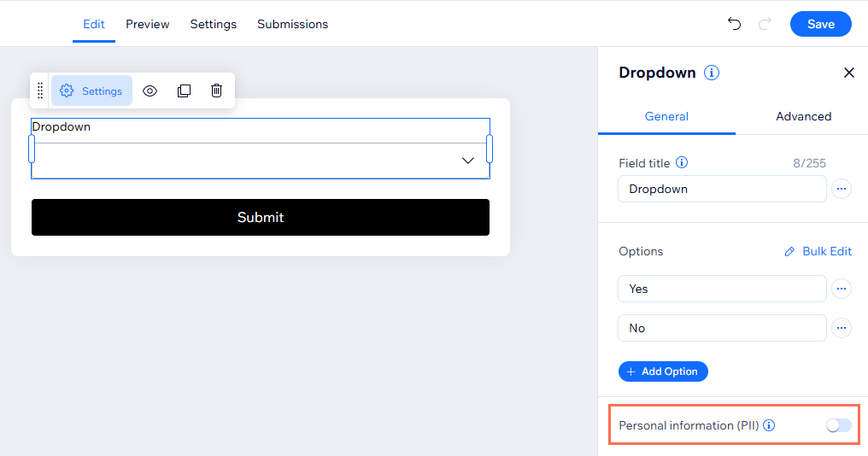Toggle field visibility with the eye icon
The width and height of the screenshot is (868, 456).
pyautogui.click(x=150, y=91)
